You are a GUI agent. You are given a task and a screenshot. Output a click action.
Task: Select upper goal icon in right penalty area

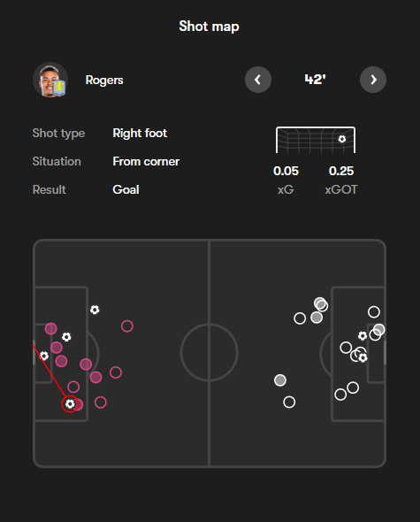(363, 335)
